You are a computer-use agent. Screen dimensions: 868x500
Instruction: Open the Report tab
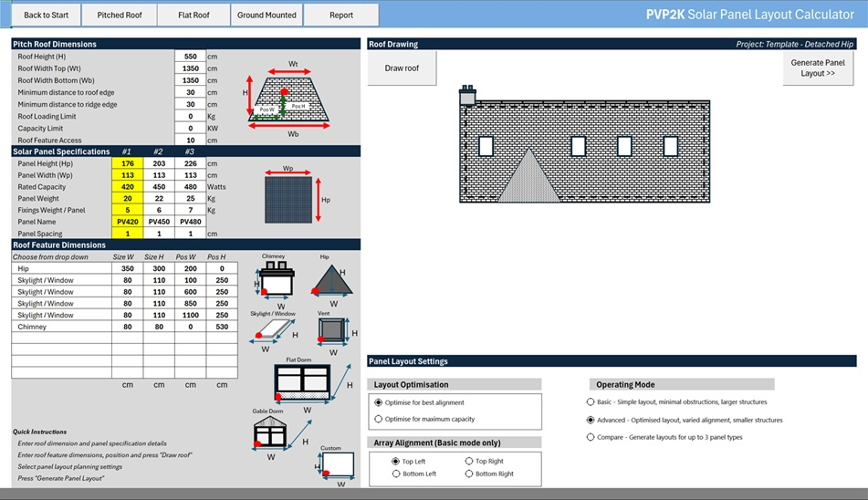pyautogui.click(x=341, y=15)
